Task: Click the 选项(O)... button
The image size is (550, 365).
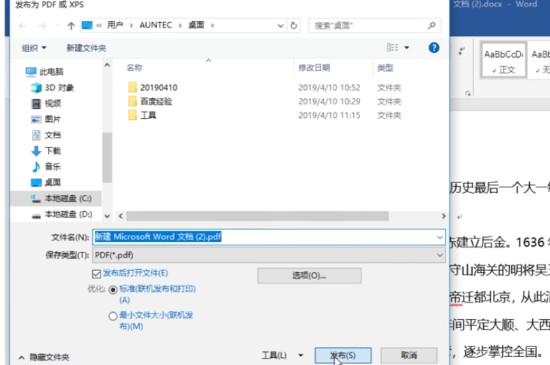Action: [x=309, y=276]
